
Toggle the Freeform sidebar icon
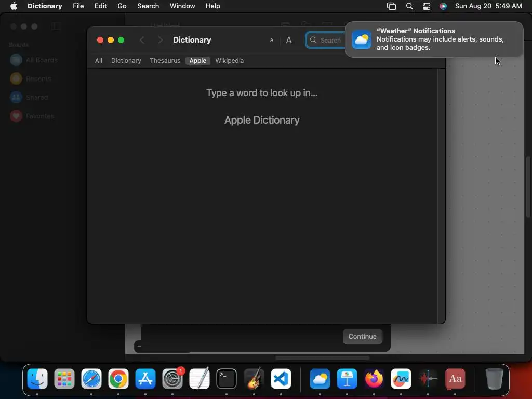(x=55, y=26)
